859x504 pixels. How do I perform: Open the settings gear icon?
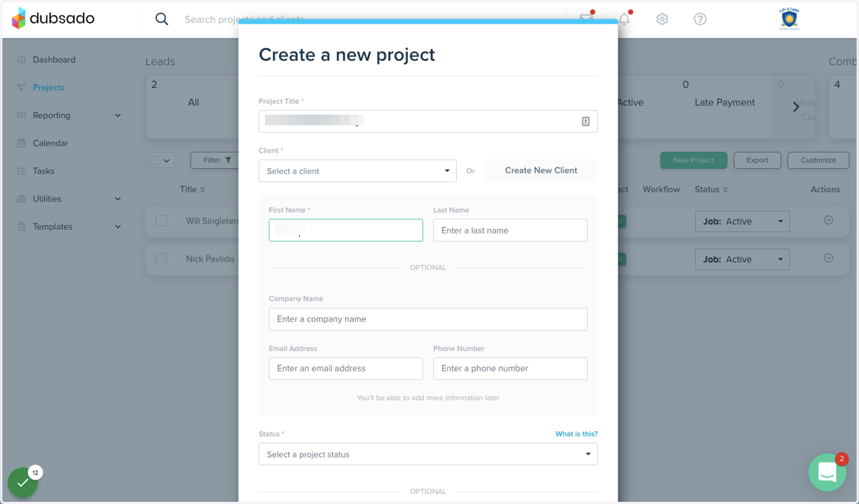(x=662, y=19)
